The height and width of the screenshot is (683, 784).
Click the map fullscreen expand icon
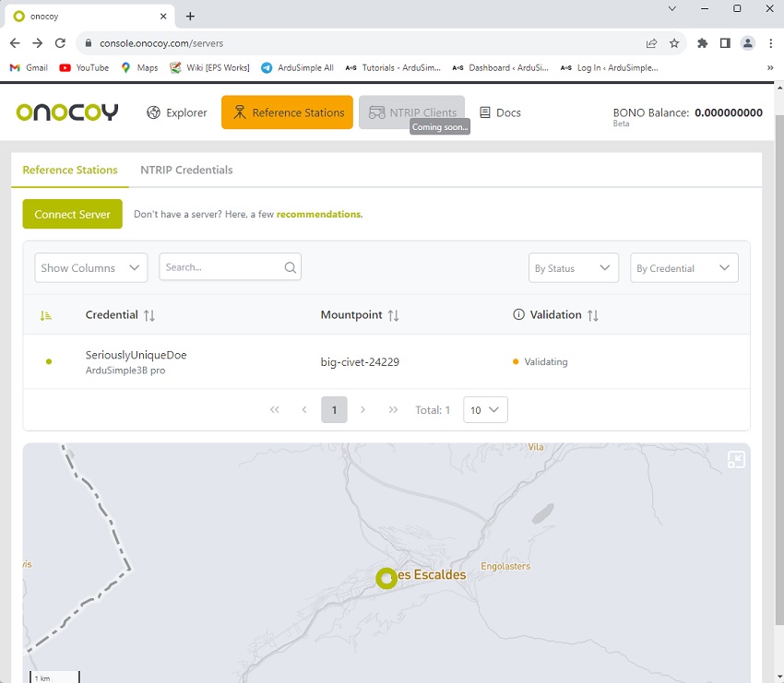coord(735,459)
